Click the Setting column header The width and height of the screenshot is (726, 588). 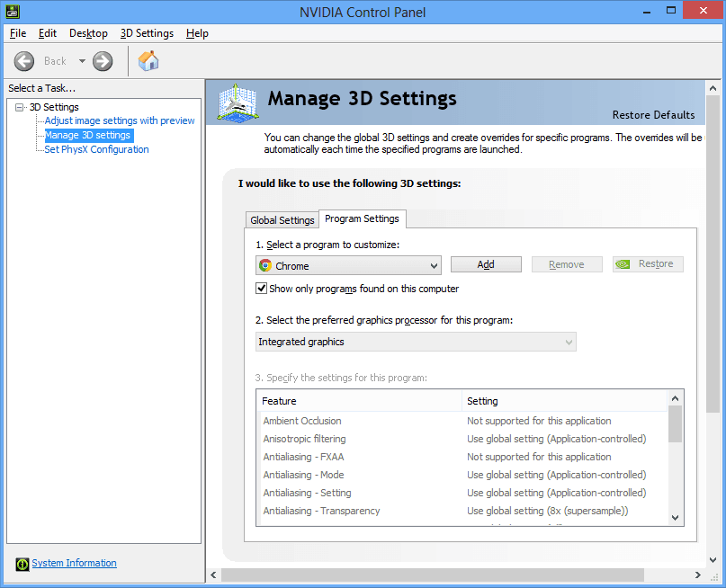point(564,401)
